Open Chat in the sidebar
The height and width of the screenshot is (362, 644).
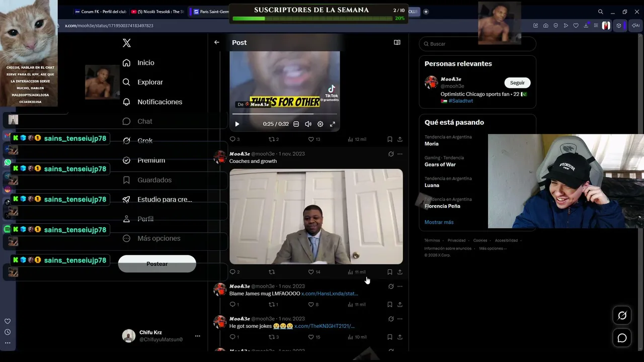click(x=137, y=121)
